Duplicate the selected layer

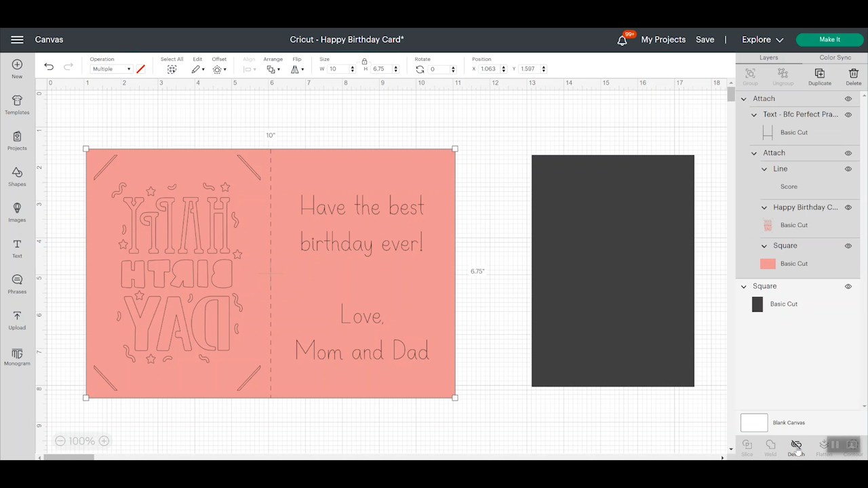pos(819,77)
